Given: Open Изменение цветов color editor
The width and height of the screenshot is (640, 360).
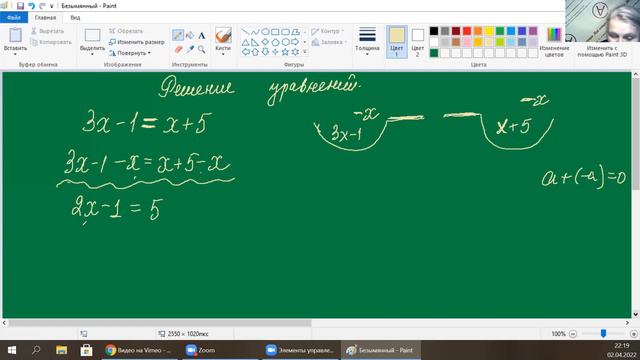Looking at the screenshot, I should coord(554,42).
